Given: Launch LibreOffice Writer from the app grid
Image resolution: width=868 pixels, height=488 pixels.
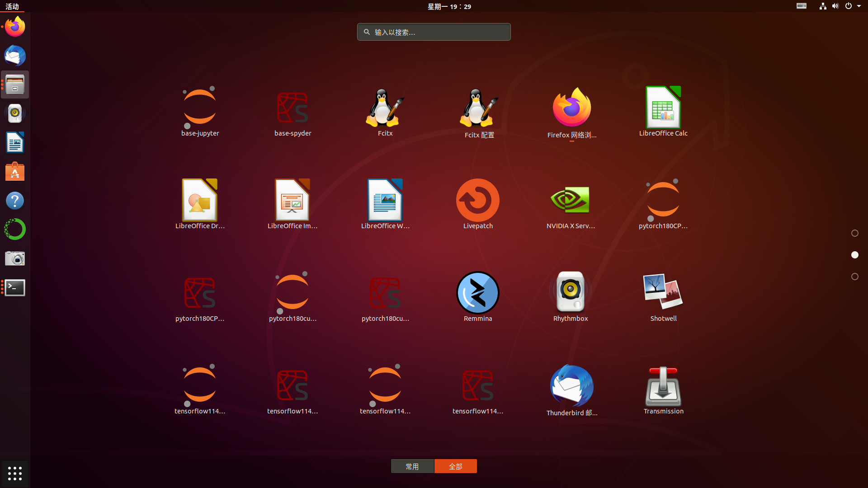Looking at the screenshot, I should pos(385,204).
